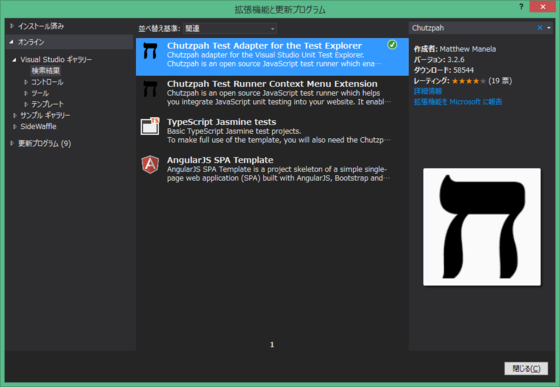Select 更新プログラム (9) in the tree

pos(45,144)
